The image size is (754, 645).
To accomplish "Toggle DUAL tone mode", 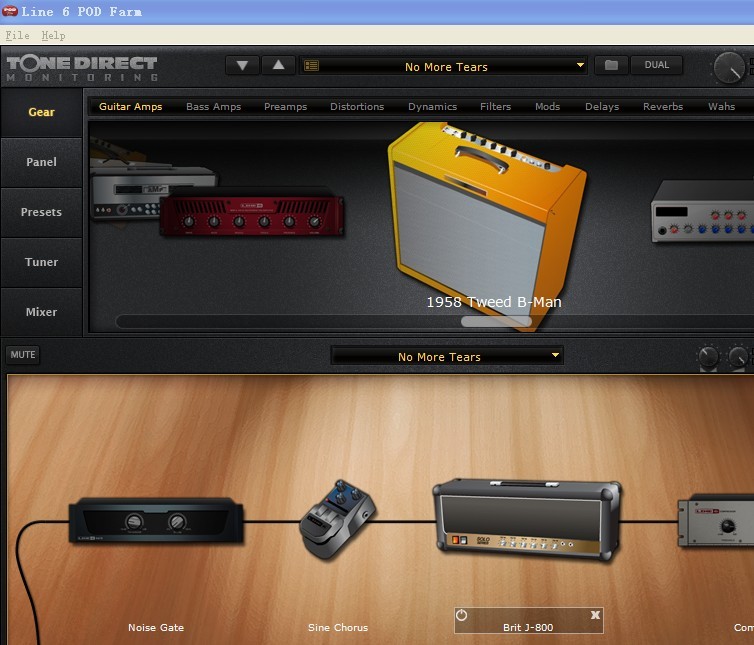I will pyautogui.click(x=656, y=65).
